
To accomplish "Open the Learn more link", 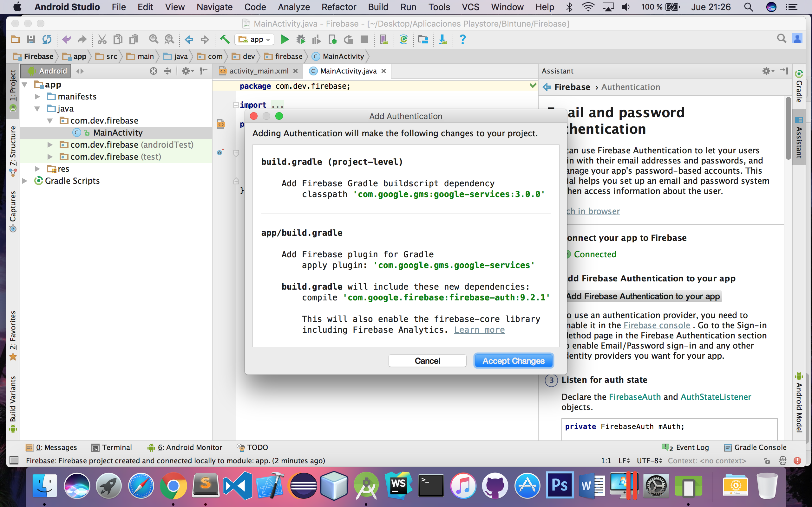I will 479,330.
